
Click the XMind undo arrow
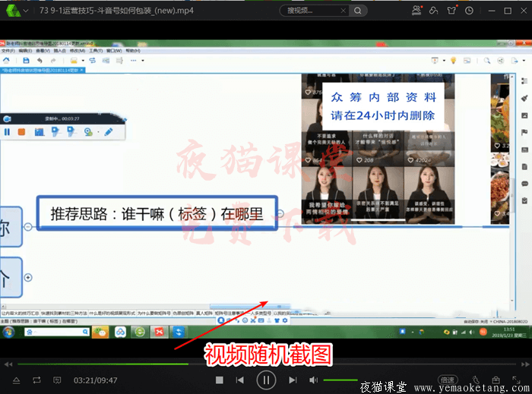tap(40, 61)
